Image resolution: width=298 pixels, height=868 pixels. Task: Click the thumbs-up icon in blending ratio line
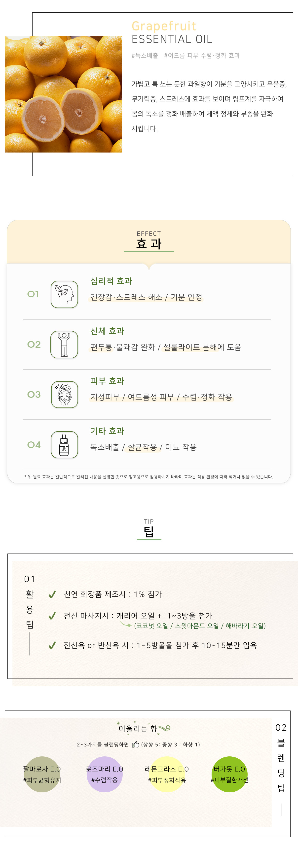tap(135, 744)
